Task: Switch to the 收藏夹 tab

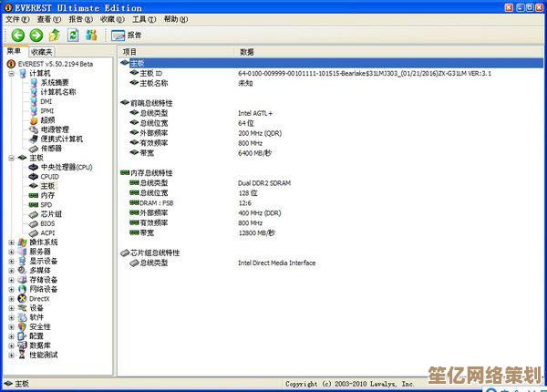Action: 42,52
